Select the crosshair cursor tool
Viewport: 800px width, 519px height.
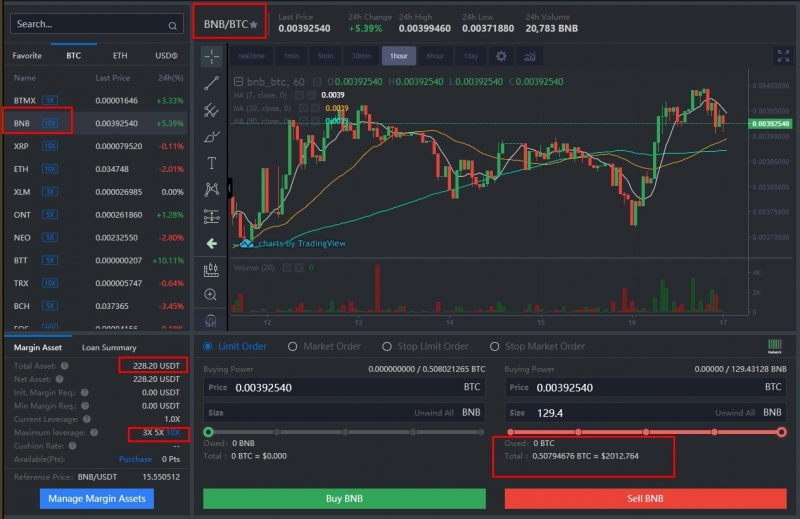tap(211, 56)
